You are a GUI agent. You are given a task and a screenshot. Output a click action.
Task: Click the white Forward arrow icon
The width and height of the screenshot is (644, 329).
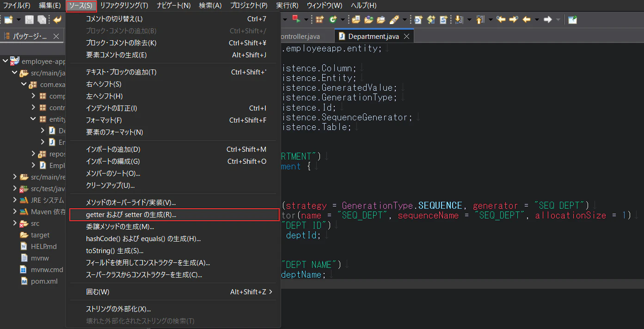pos(548,19)
